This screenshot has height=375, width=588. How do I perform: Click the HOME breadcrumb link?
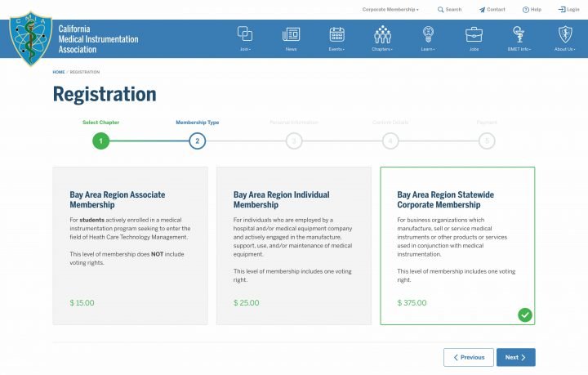59,72
